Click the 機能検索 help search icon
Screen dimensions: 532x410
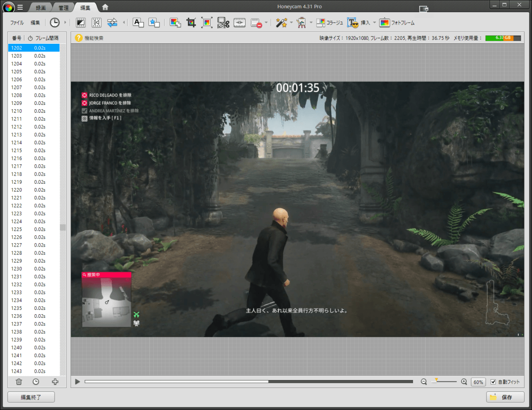[x=78, y=38]
